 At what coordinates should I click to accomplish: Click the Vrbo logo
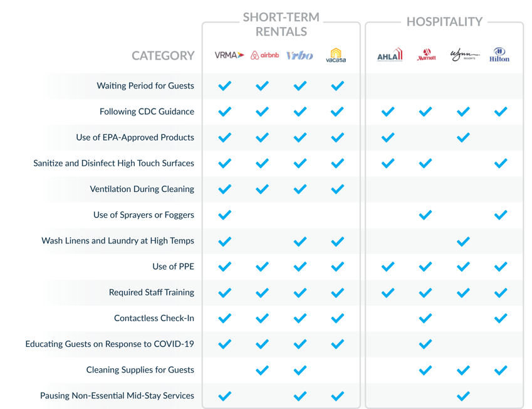pos(300,56)
